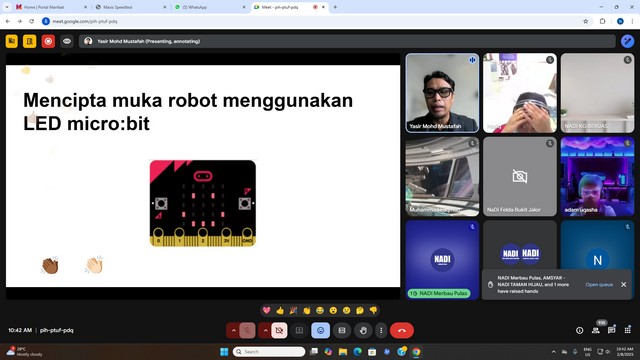The height and width of the screenshot is (360, 640).
Task: Open queue of raised hands
Action: coord(599,284)
